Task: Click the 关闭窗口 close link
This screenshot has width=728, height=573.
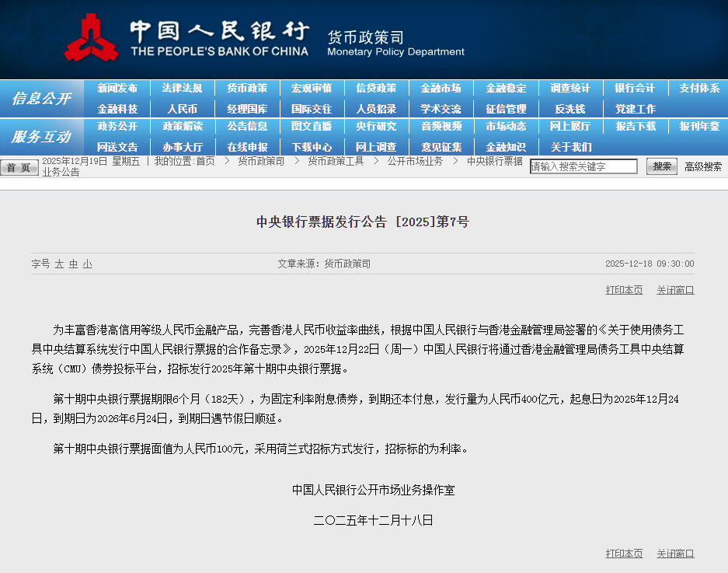Action: 674,288
